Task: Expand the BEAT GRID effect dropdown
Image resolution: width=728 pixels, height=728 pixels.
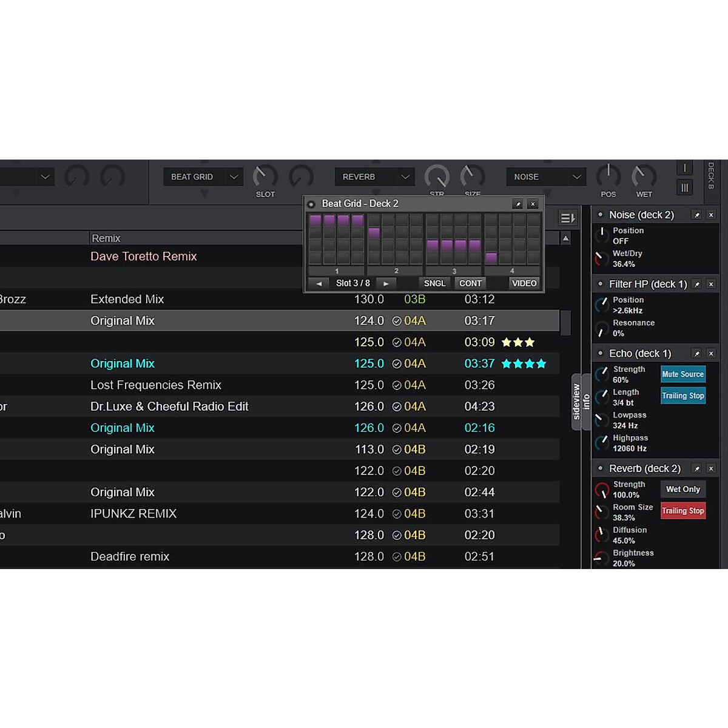Action: 234,177
